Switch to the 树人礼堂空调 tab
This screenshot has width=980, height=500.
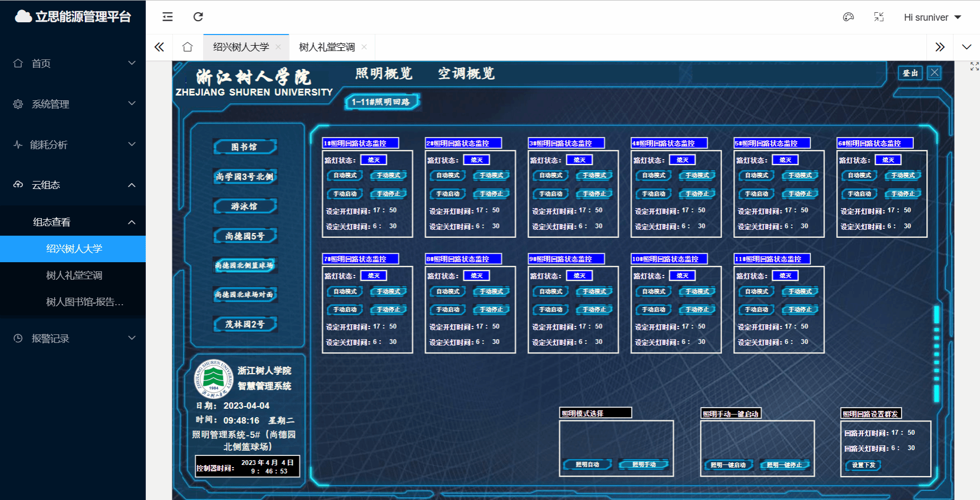327,47
